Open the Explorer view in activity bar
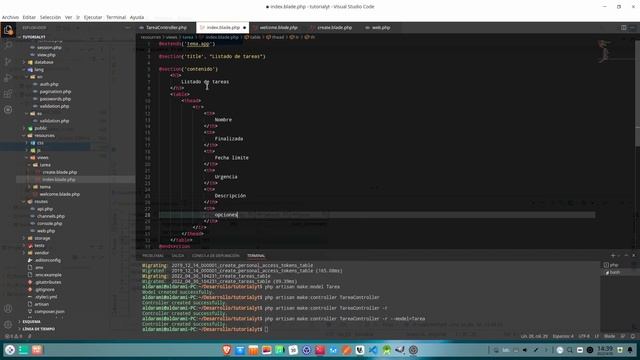The height and width of the screenshot is (360, 640). click(8, 30)
